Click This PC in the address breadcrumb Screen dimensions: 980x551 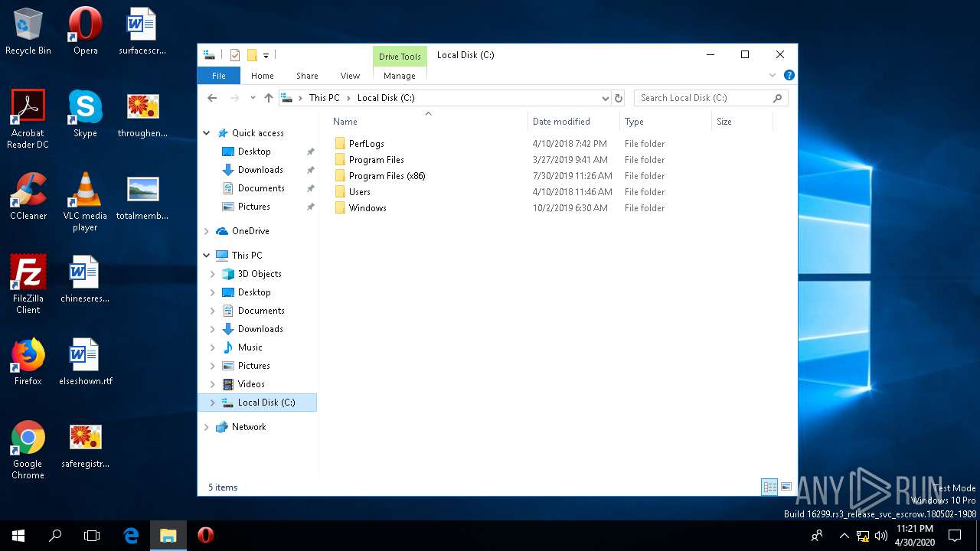click(x=324, y=98)
